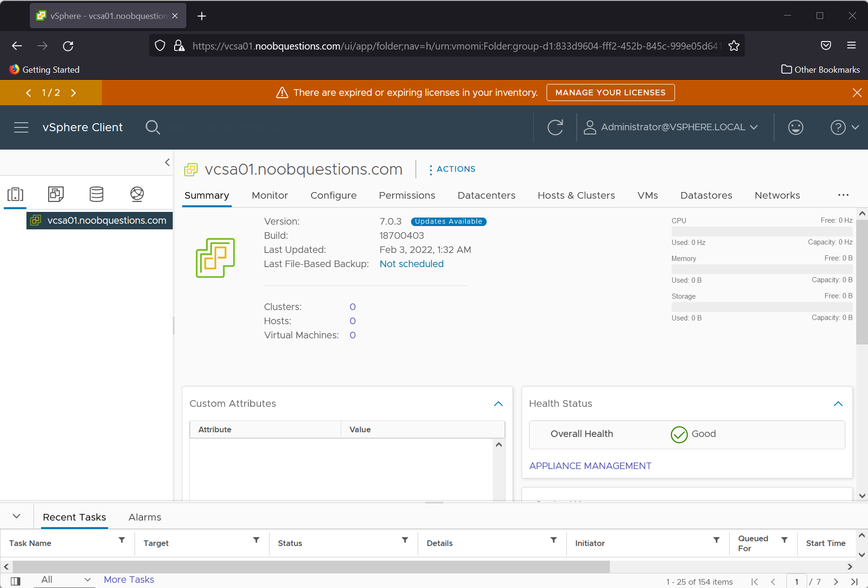Click the search magnifier icon
Screen dimensions: 868x588
(x=152, y=127)
